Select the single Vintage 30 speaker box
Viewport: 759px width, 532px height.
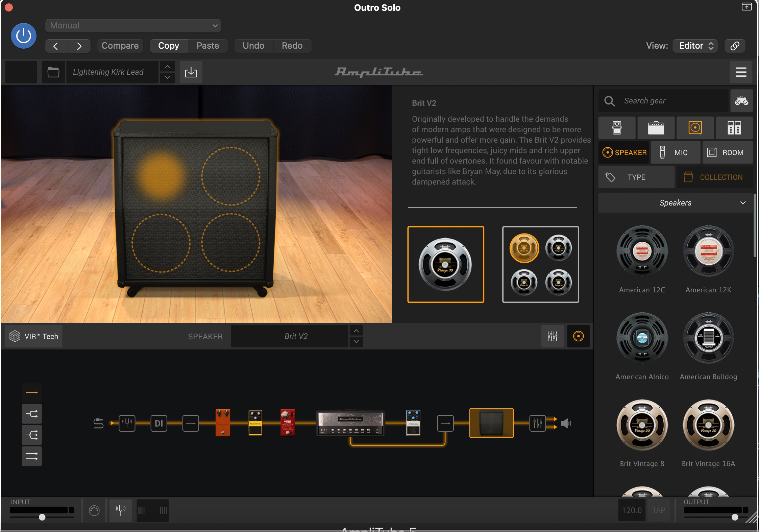click(446, 264)
